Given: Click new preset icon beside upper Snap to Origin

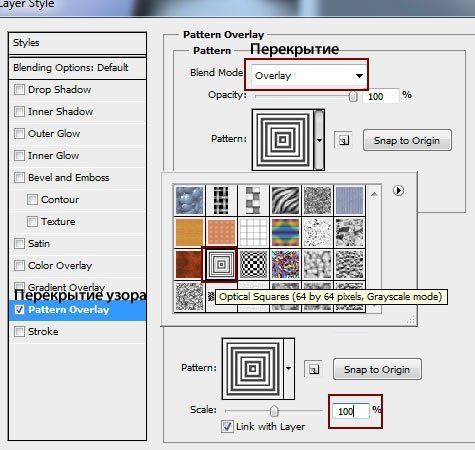Looking at the screenshot, I should tap(343, 140).
